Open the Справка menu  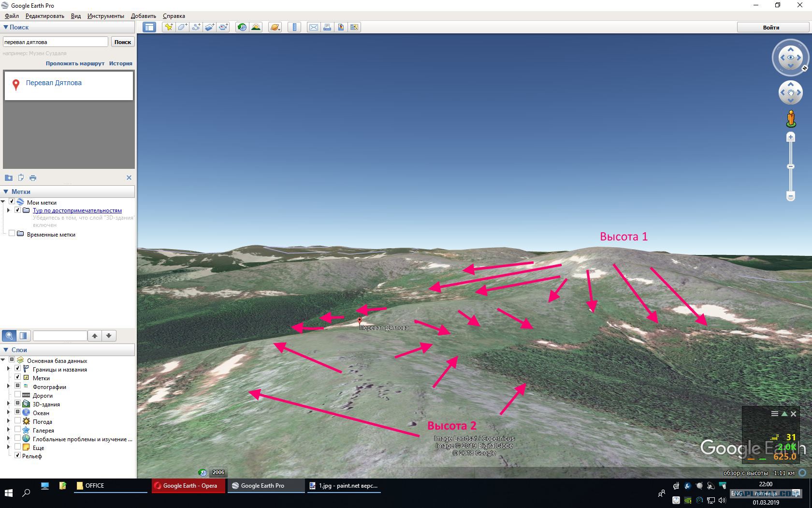coord(174,16)
